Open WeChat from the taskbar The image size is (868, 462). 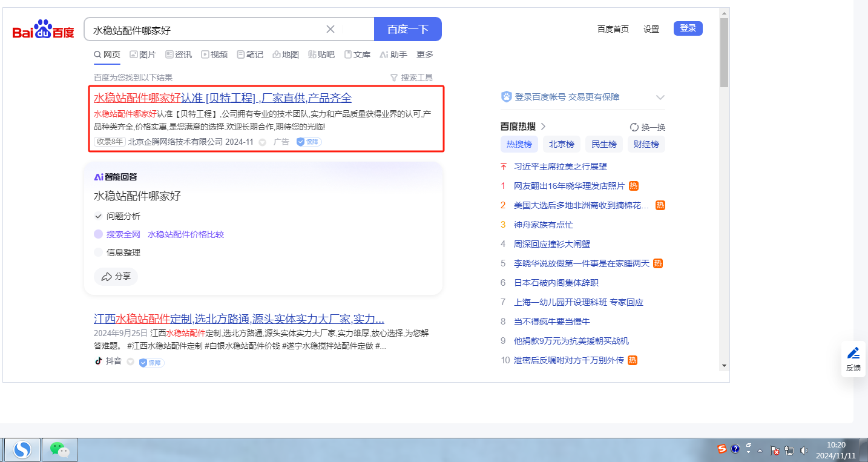click(59, 449)
